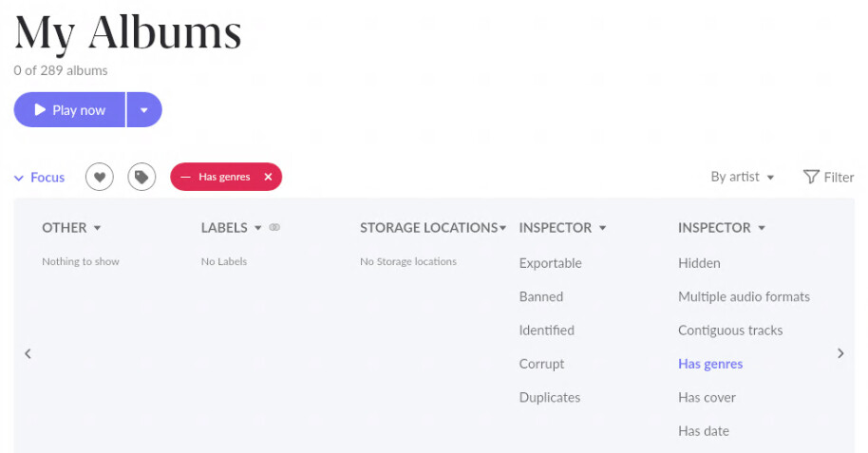Go to previous focus panel with left arrow

[28, 353]
